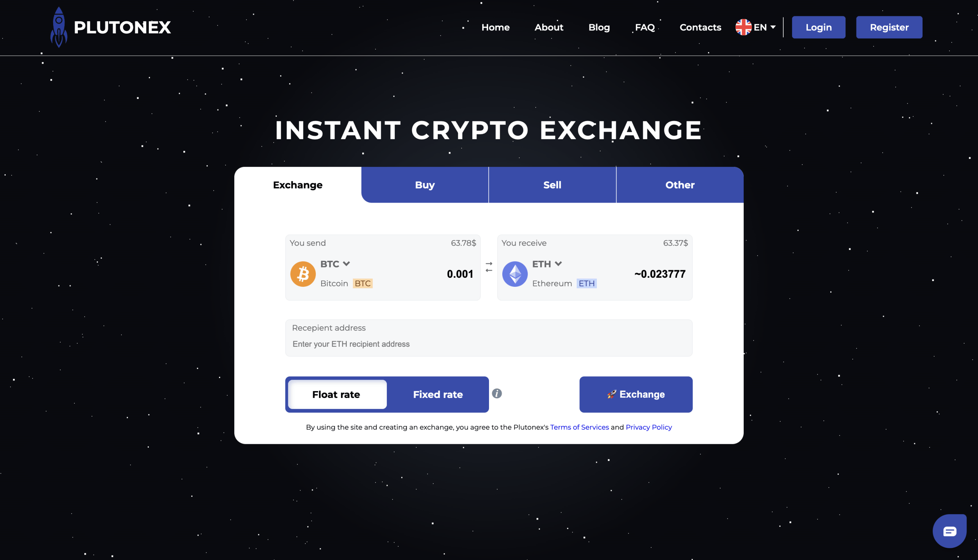Image resolution: width=978 pixels, height=560 pixels.
Task: Switch to the Buy tab
Action: pos(424,185)
